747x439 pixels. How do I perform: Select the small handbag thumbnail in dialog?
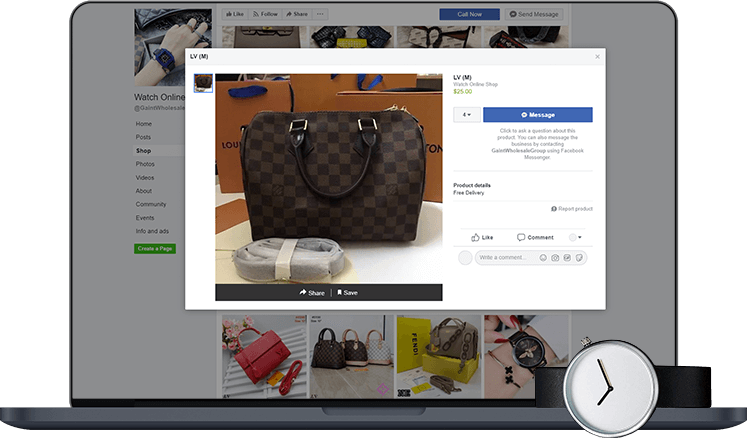pos(203,83)
